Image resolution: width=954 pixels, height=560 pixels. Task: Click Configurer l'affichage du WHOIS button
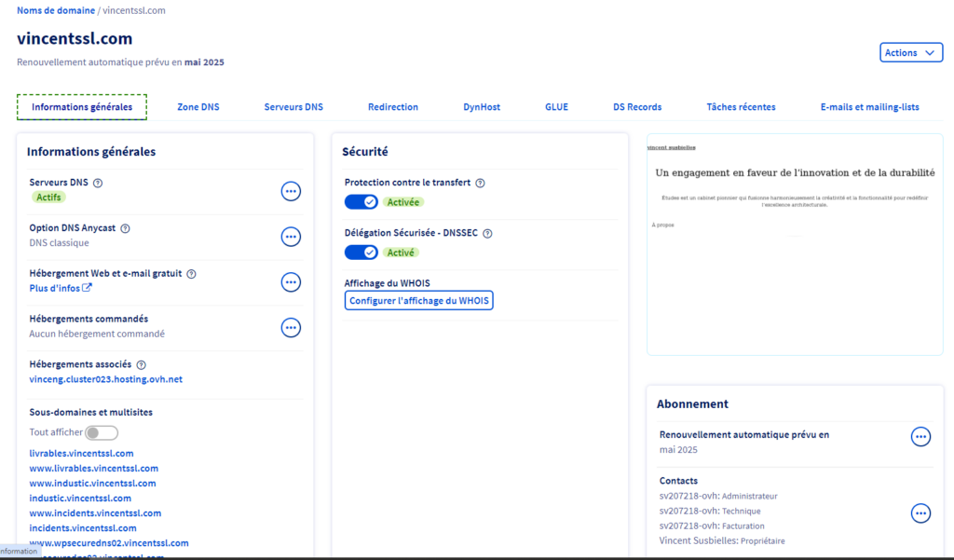coord(419,300)
